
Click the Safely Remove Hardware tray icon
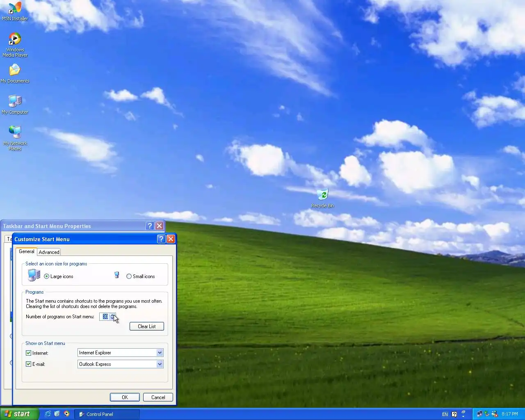(487, 414)
